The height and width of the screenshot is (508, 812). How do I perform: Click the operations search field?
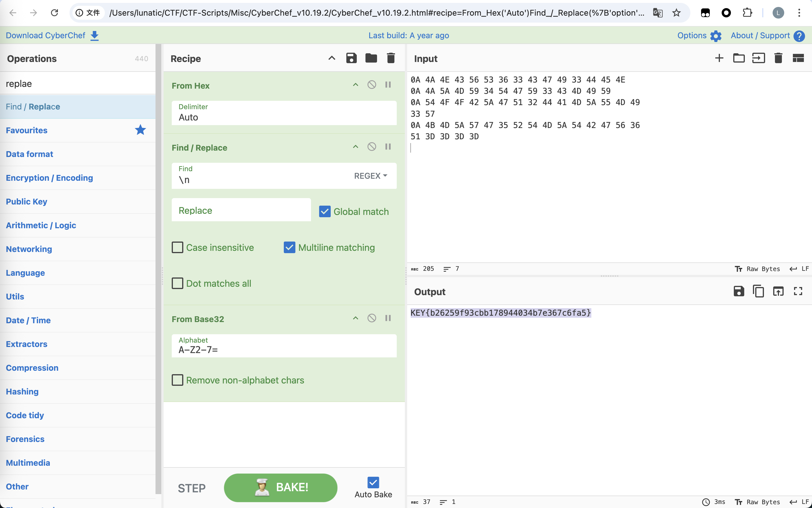(78, 83)
